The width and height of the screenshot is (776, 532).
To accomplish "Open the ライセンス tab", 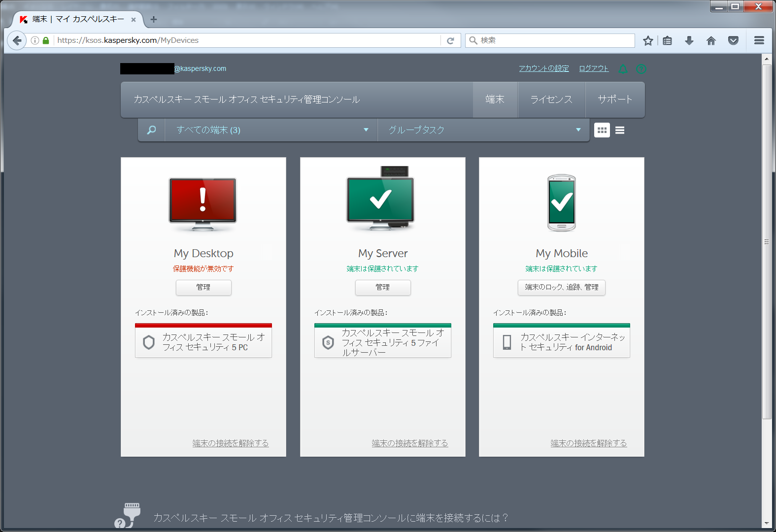I will (551, 100).
